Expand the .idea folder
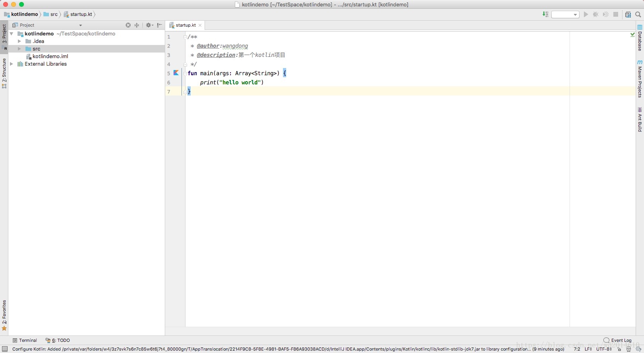 pos(19,41)
